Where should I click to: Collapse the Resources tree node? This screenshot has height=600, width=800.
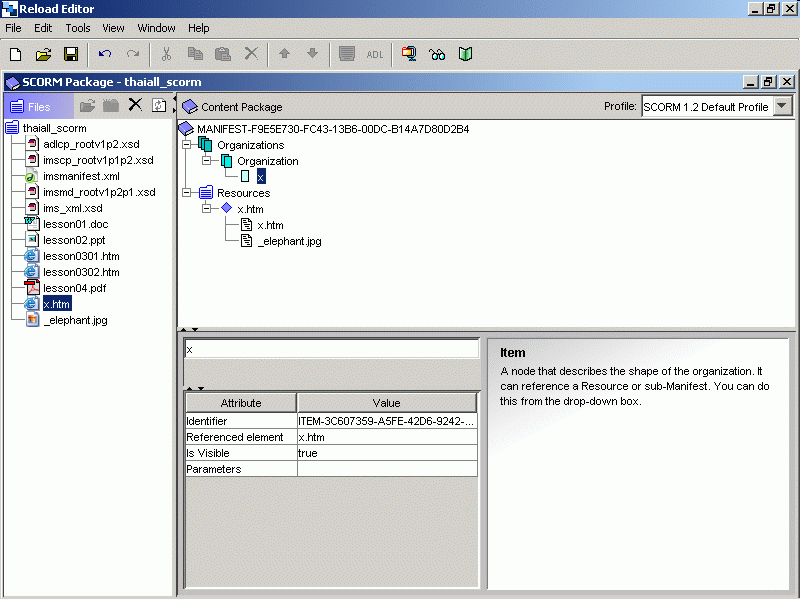(x=187, y=193)
